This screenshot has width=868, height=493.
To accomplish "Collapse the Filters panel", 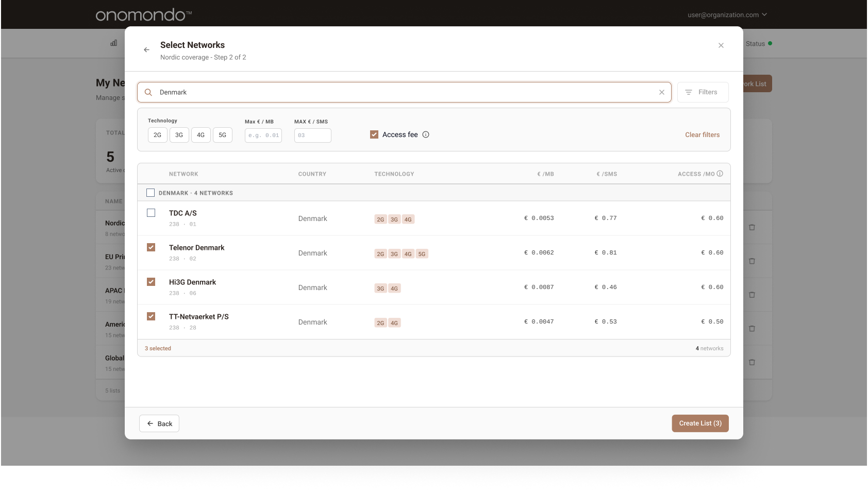I will [703, 92].
